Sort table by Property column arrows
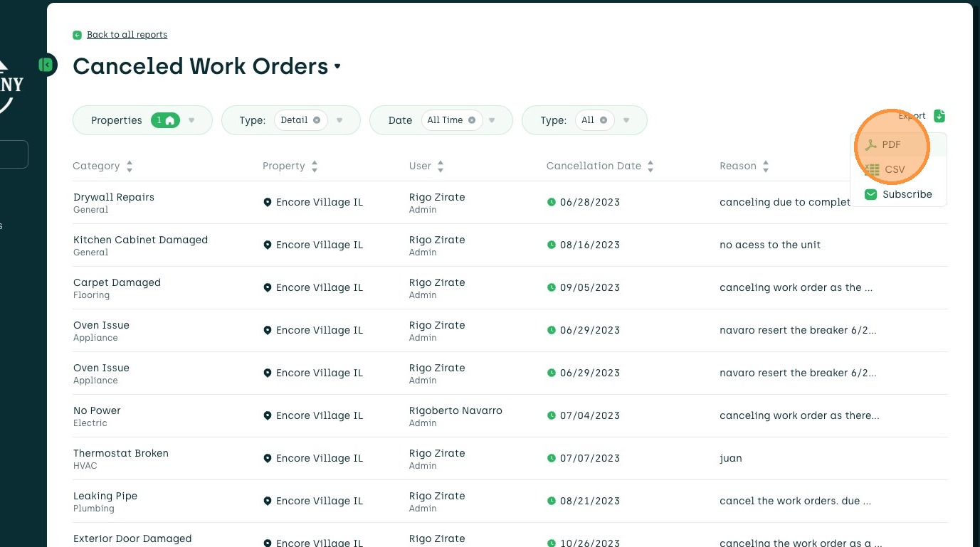 pos(315,166)
